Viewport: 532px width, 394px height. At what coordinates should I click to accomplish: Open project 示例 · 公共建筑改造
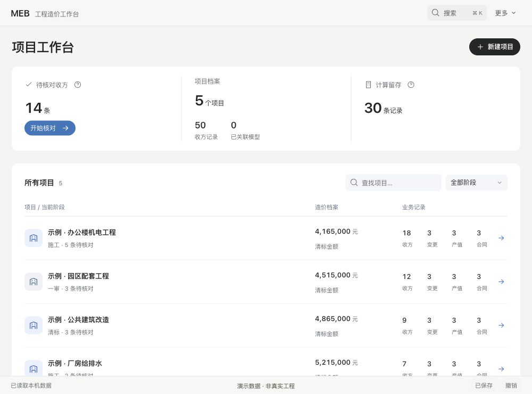78,319
